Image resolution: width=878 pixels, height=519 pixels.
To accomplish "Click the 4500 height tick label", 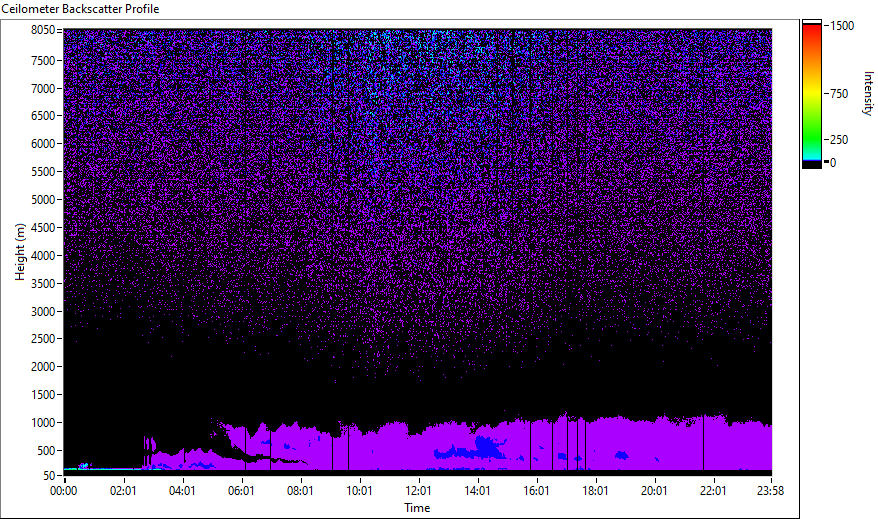I will coord(43,228).
